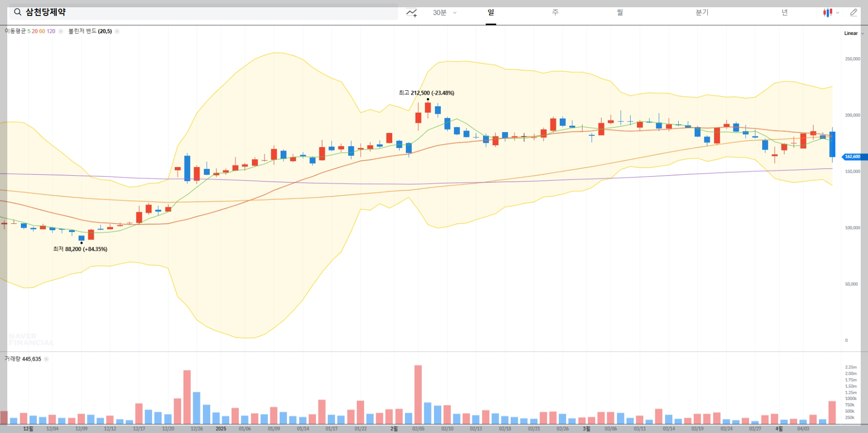Select the 일 daily chart tab
This screenshot has width=868, height=433.
491,13
